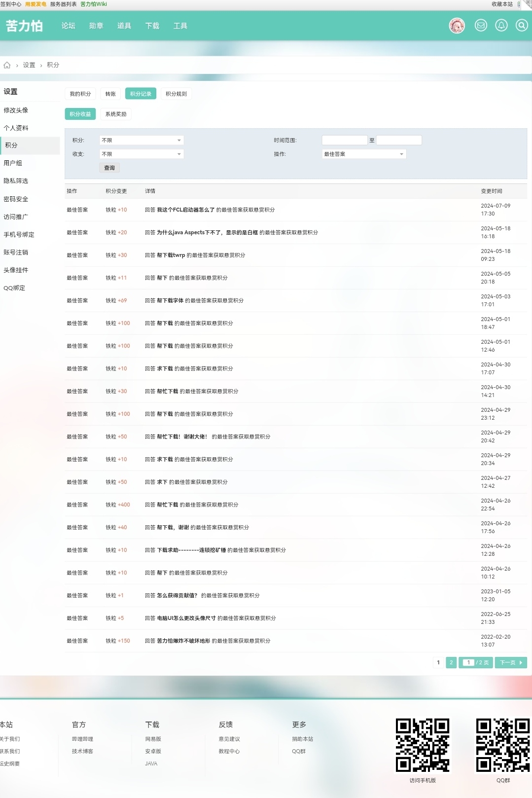This screenshot has width=532, height=798.
Task: Open 工具 in the top navigation
Action: coord(180,26)
